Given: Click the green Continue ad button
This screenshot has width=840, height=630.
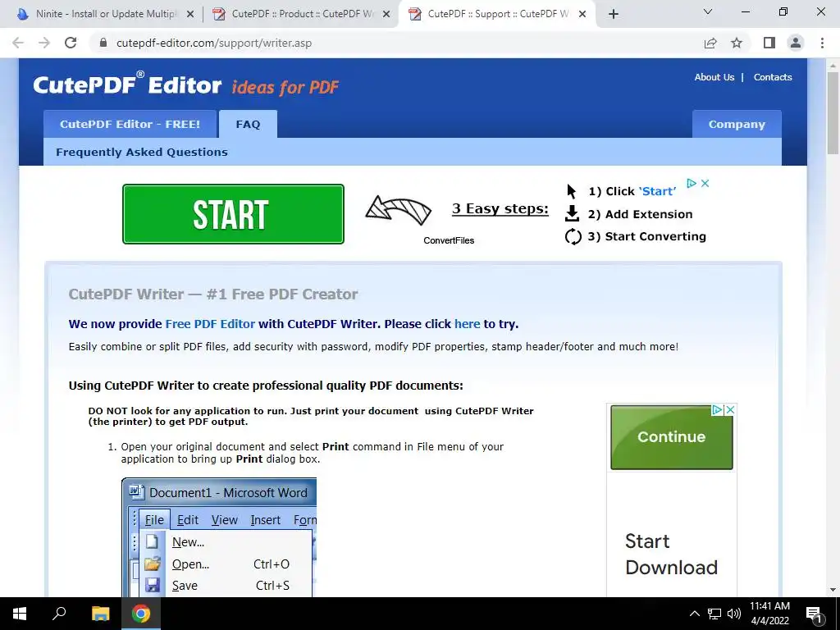Looking at the screenshot, I should coord(672,437).
